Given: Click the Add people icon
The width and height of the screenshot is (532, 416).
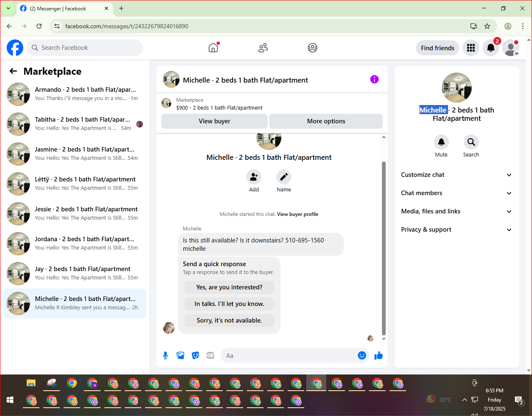Looking at the screenshot, I should coord(254,177).
